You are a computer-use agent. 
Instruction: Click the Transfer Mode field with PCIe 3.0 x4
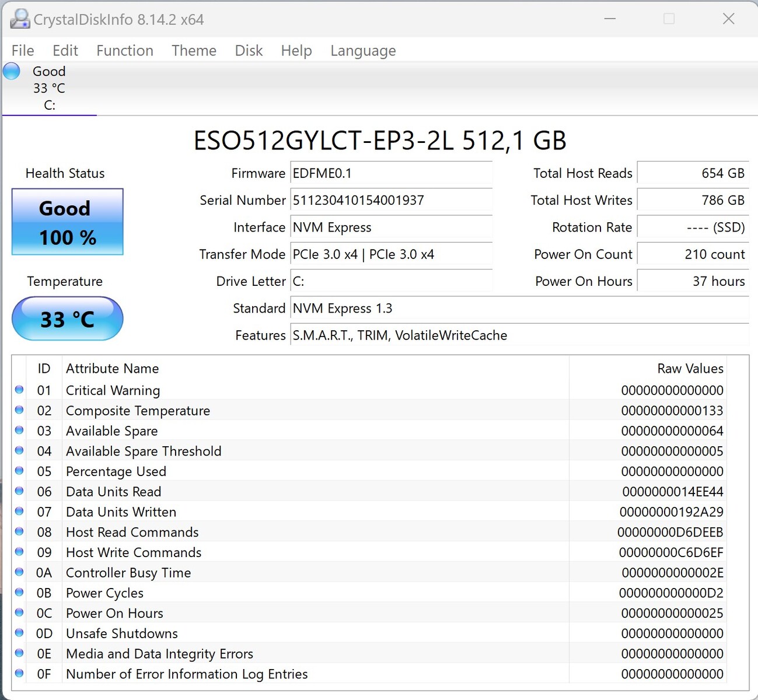point(392,254)
